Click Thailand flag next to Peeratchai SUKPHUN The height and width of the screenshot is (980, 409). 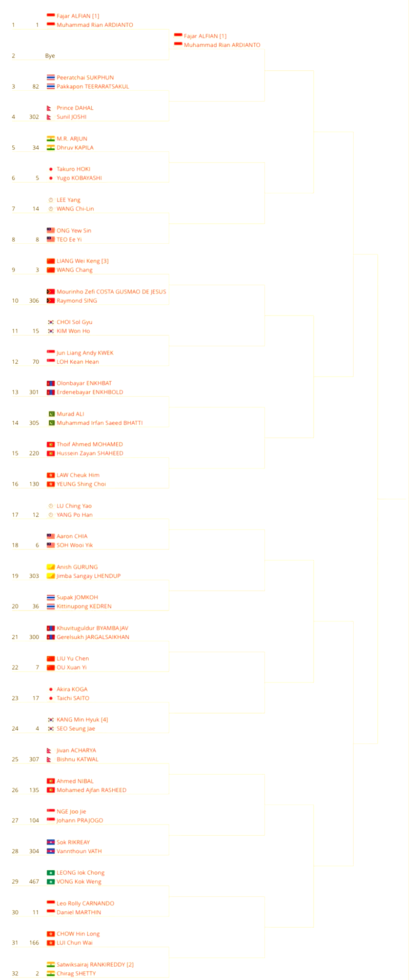[51, 77]
